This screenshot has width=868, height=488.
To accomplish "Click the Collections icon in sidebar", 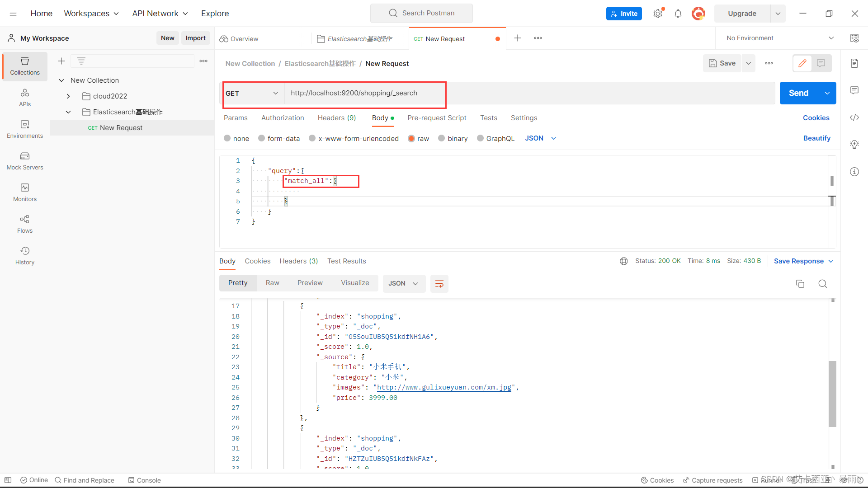I will tap(24, 66).
